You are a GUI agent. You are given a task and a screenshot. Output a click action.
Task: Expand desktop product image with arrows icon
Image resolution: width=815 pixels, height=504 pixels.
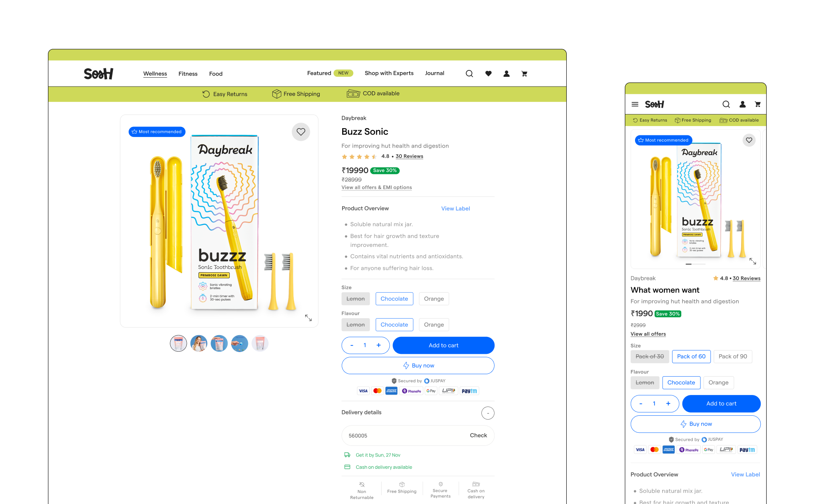tap(308, 318)
